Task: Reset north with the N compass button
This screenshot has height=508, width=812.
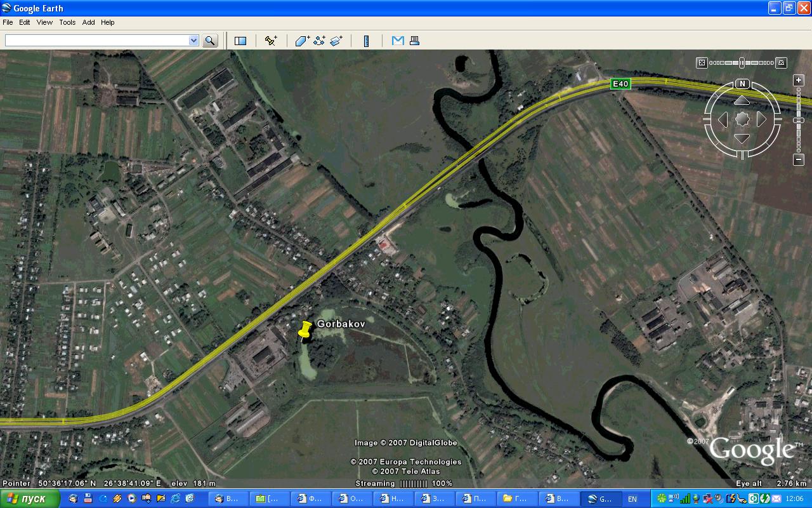Action: pos(742,84)
